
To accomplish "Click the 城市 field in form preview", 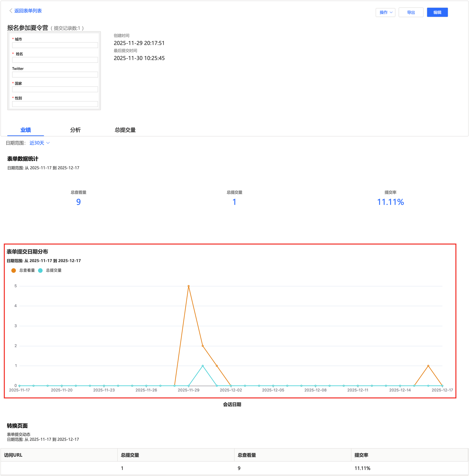I will [55, 45].
